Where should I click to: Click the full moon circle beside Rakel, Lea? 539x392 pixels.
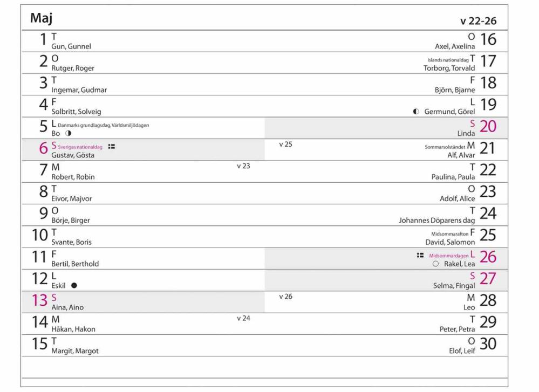(x=435, y=264)
